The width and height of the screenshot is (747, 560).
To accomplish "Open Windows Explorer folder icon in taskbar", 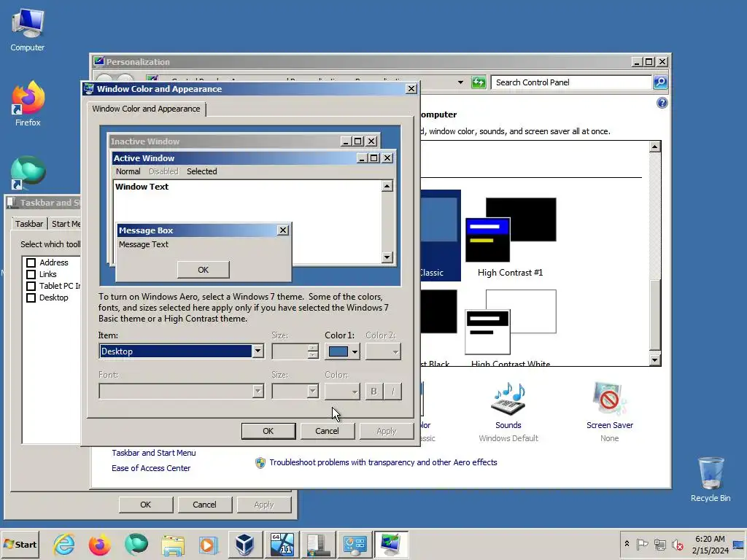I will pyautogui.click(x=172, y=544).
